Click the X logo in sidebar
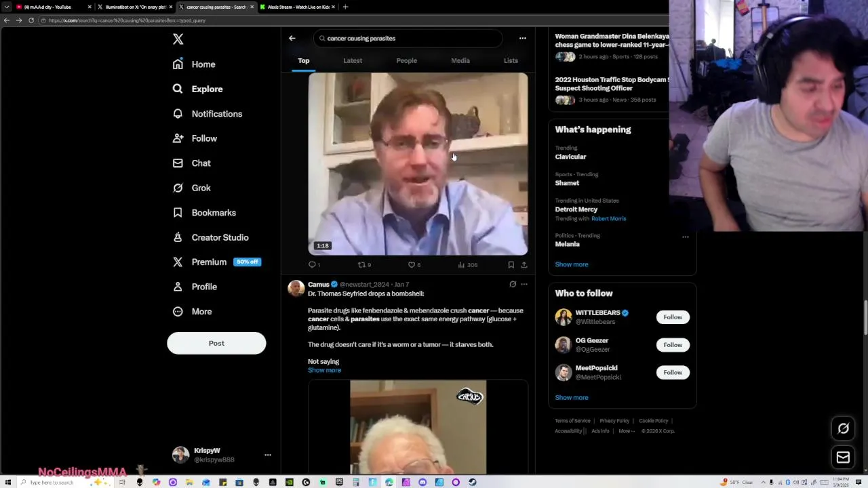The height and width of the screenshot is (488, 868). [x=178, y=39]
